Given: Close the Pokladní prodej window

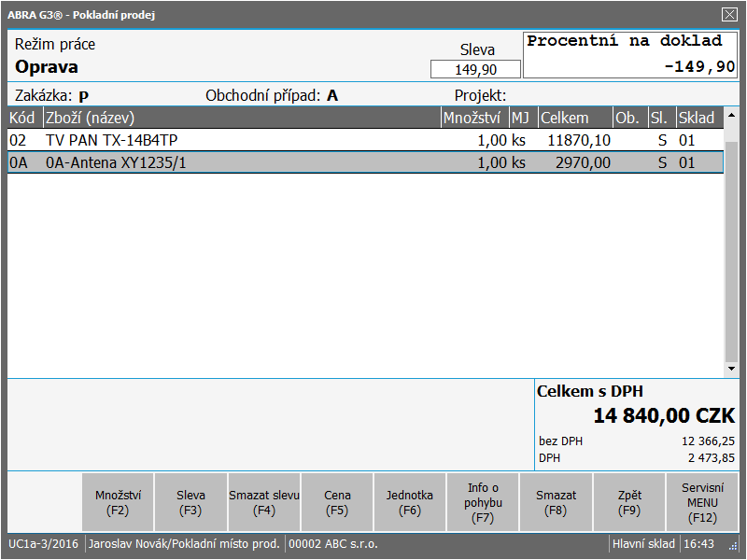Looking at the screenshot, I should tap(729, 14).
